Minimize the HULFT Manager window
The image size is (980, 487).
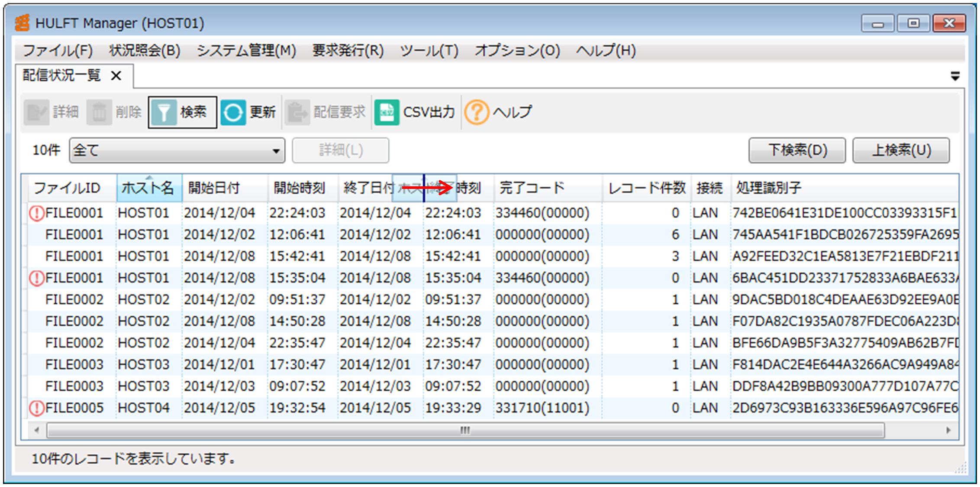tap(878, 23)
